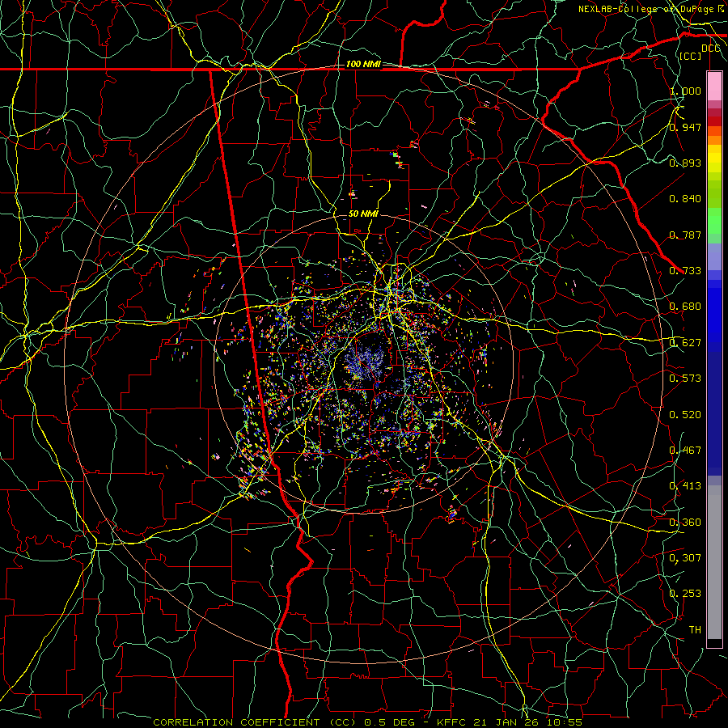This screenshot has width=728, height=728.
Task: Pick the pink segment of the color scale
Action: [714, 87]
